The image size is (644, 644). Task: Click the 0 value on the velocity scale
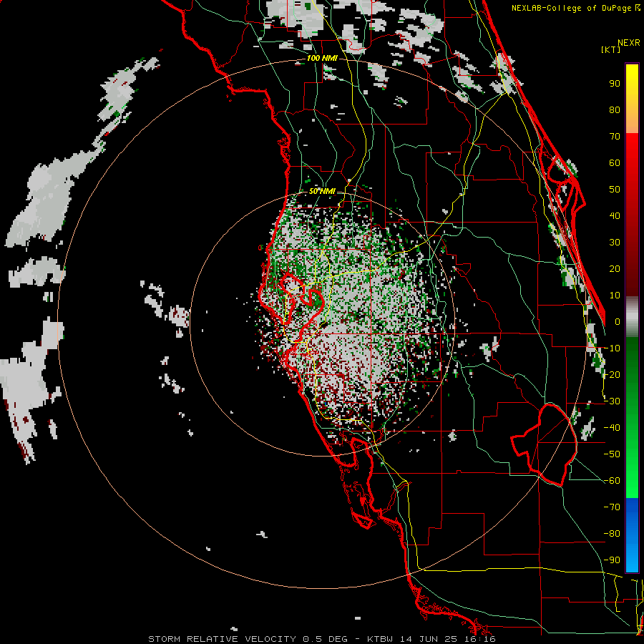click(618, 321)
